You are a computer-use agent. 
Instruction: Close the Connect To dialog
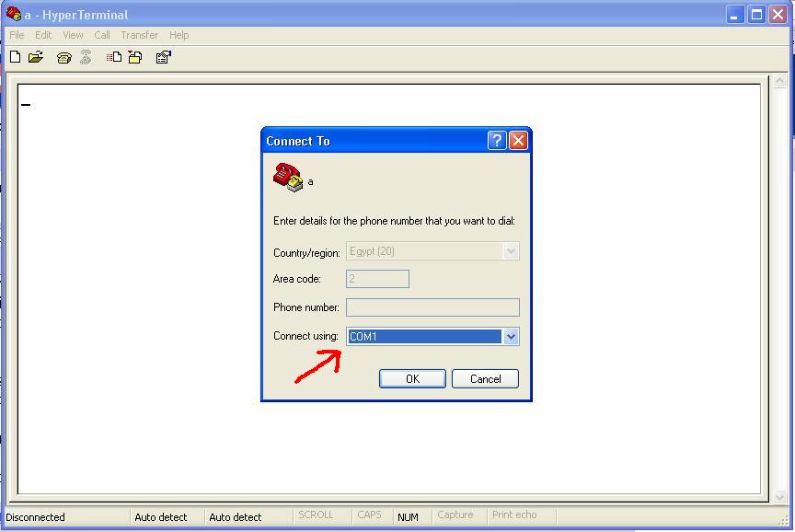(518, 141)
